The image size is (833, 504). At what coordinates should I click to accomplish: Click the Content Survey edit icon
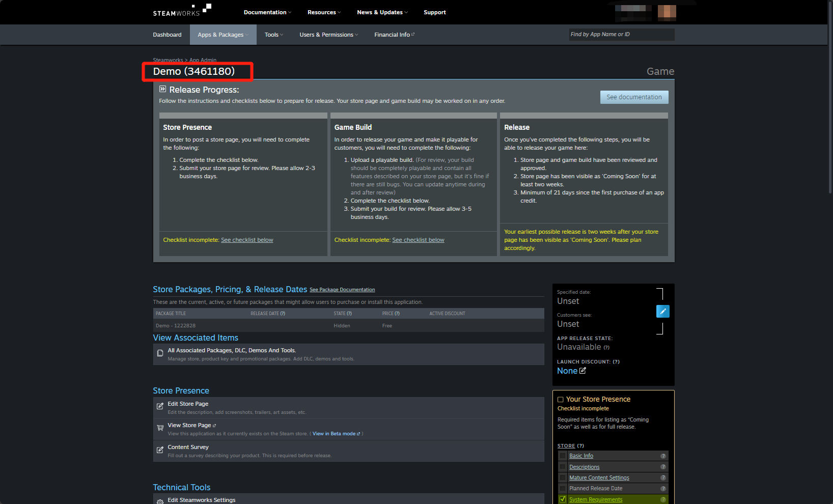160,450
